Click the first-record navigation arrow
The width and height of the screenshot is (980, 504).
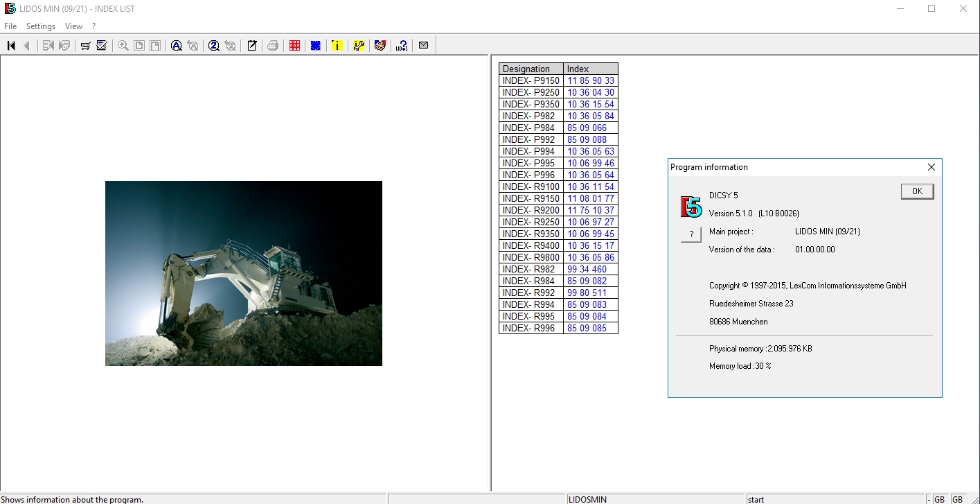coord(10,45)
